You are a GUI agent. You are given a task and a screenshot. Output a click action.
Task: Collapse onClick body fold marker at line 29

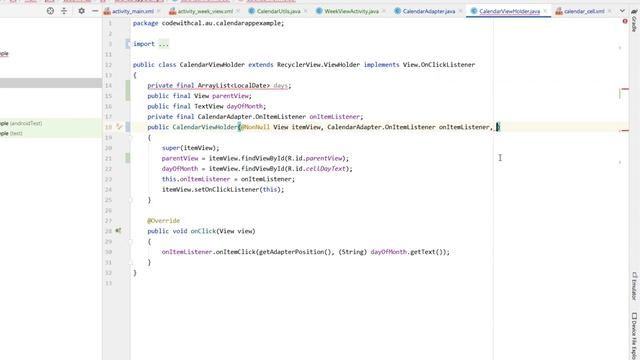tap(131, 242)
